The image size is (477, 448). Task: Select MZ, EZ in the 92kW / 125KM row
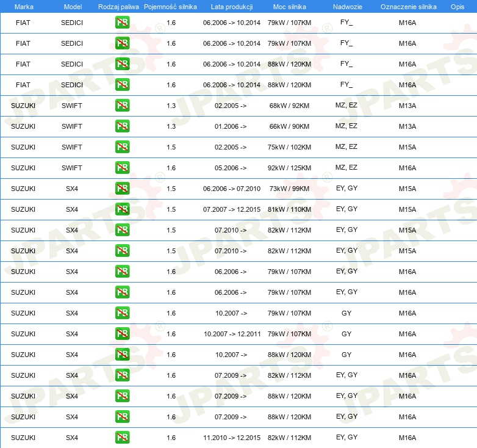coord(346,167)
